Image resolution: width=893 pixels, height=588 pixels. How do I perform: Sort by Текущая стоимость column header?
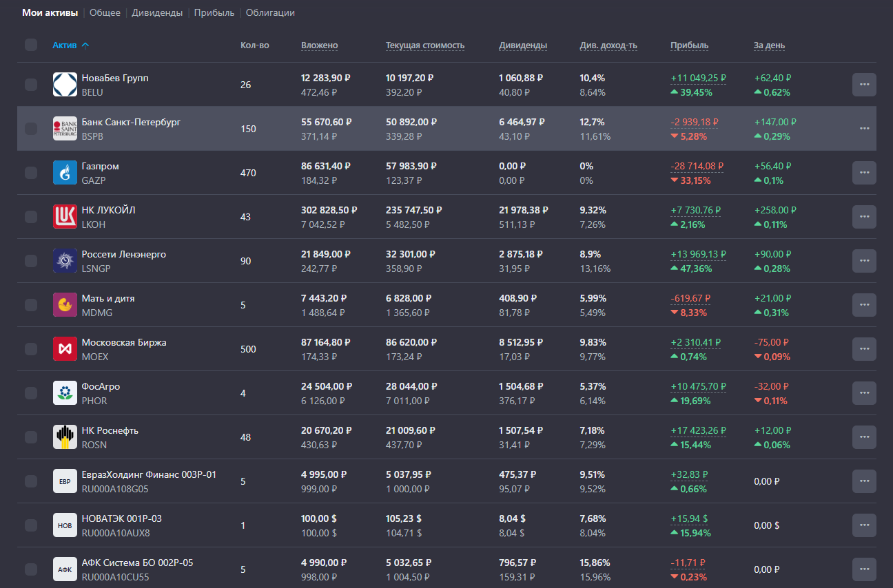coord(424,45)
